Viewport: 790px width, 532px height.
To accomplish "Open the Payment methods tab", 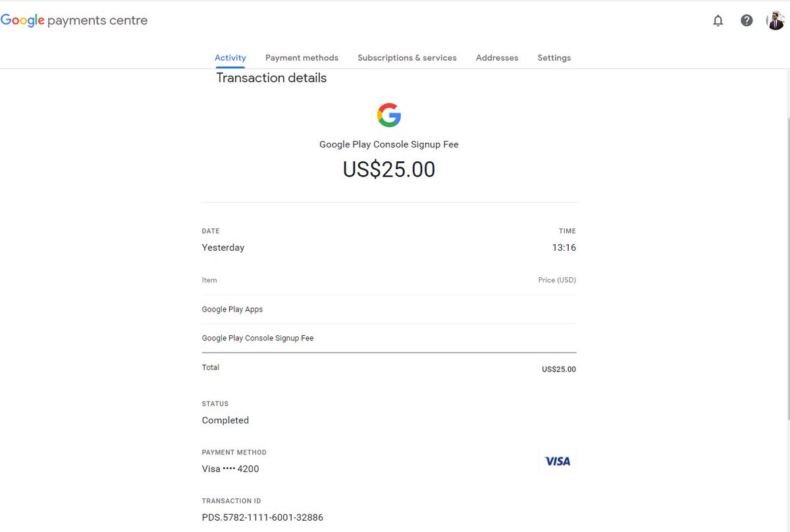I will (x=302, y=58).
